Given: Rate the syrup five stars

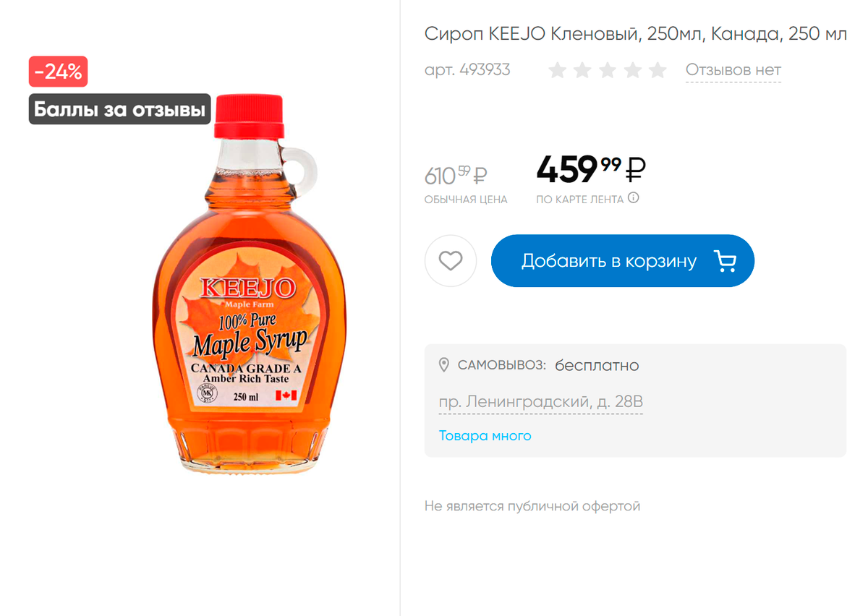Looking at the screenshot, I should point(658,70).
